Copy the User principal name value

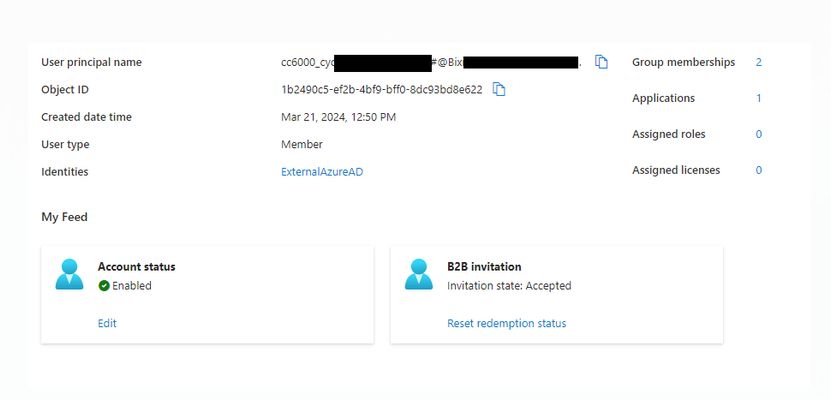coord(601,62)
